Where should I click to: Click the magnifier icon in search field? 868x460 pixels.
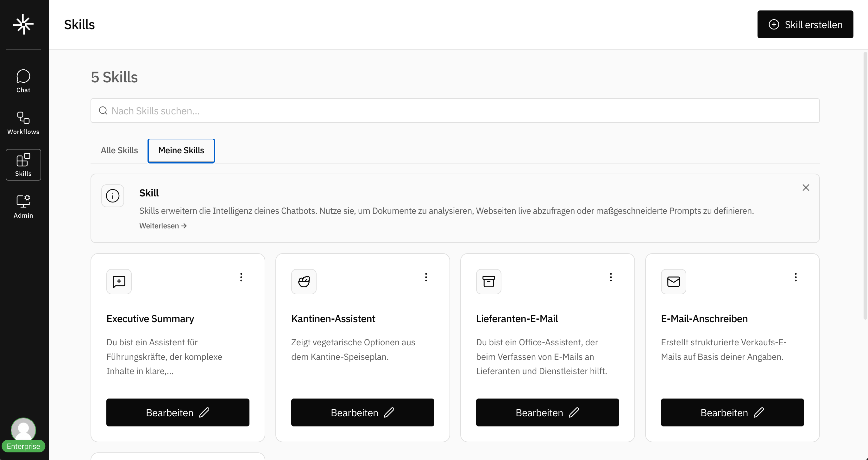click(x=103, y=111)
